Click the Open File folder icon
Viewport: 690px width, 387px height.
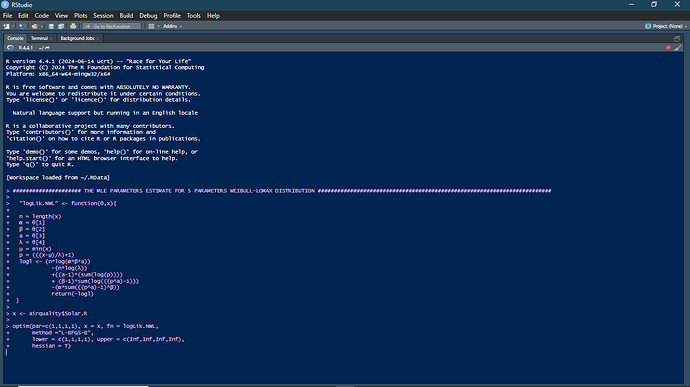pyautogui.click(x=34, y=26)
